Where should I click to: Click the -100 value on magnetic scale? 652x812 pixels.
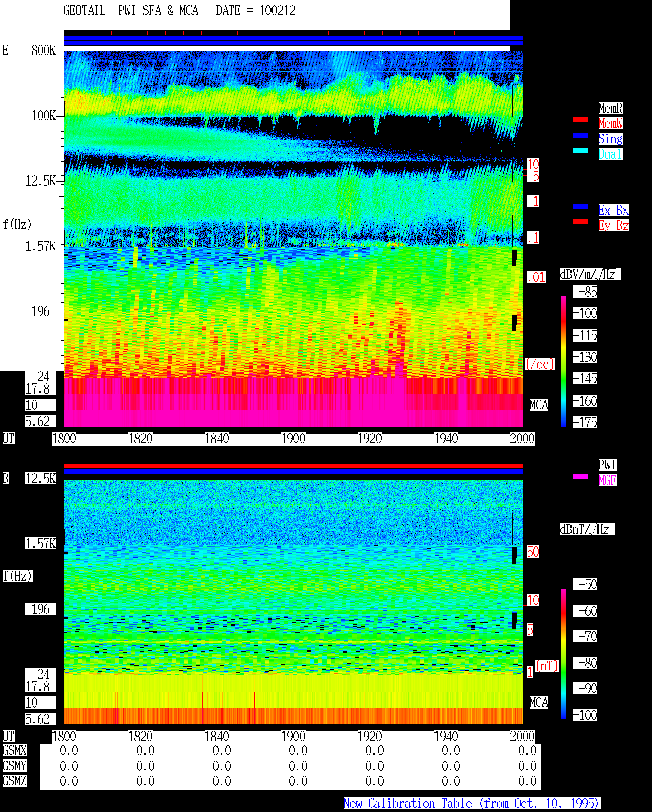[x=585, y=715]
